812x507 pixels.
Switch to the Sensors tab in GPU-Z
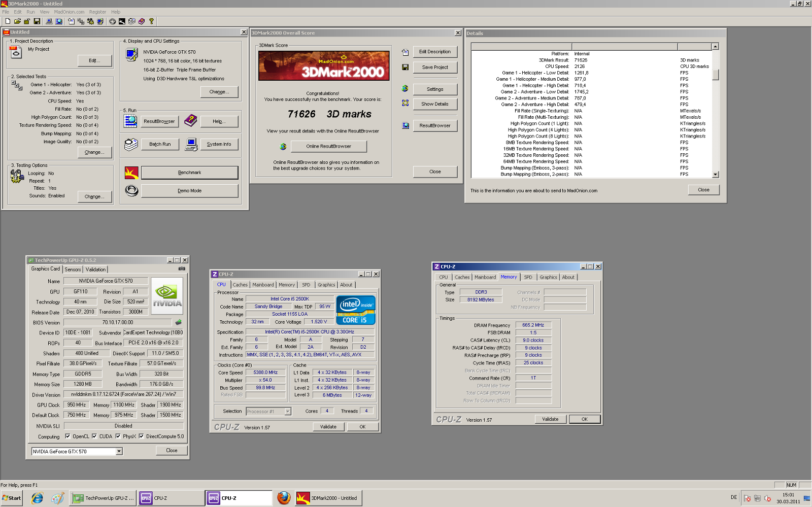(x=73, y=269)
